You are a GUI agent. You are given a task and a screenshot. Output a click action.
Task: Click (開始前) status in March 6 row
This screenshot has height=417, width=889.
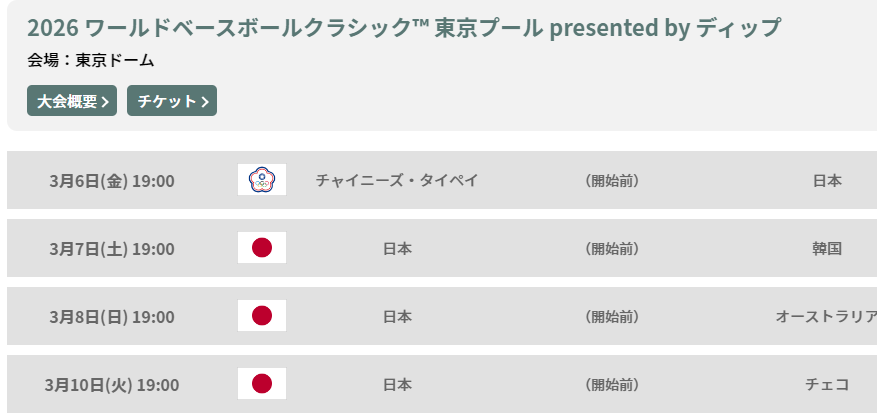click(x=612, y=180)
